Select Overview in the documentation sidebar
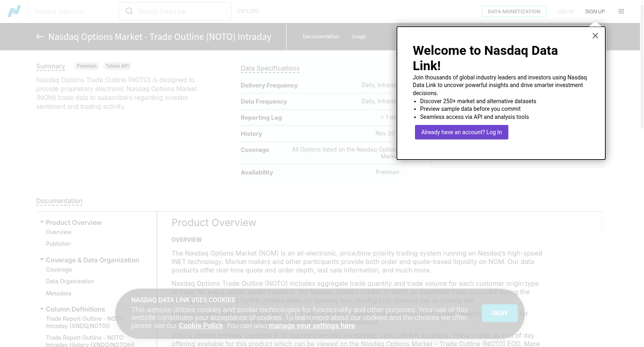This screenshot has height=347, width=644. click(58, 232)
